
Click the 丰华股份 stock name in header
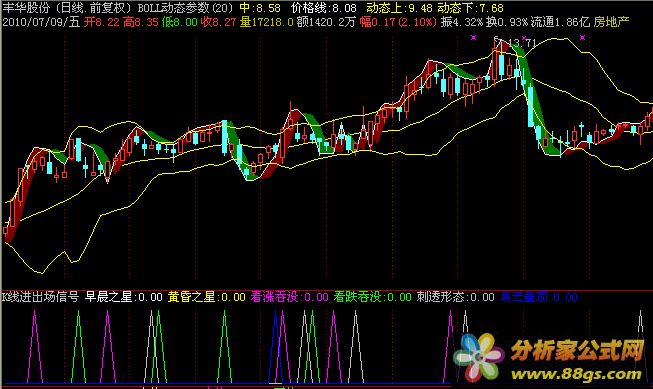point(26,8)
